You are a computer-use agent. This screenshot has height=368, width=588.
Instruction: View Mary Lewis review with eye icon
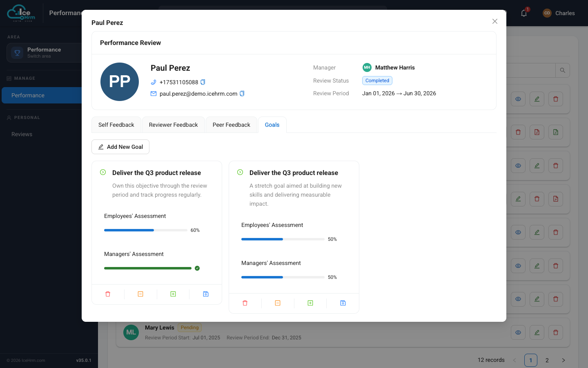[x=518, y=332]
